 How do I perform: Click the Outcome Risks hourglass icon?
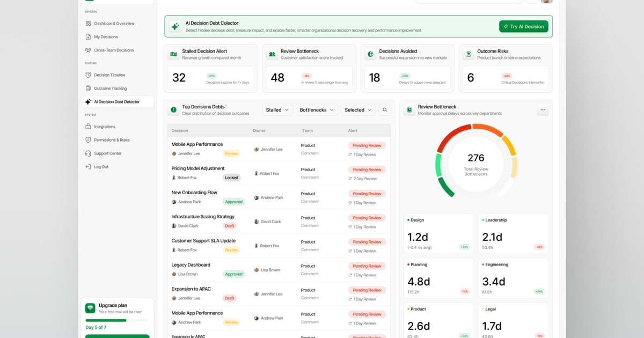469,54
